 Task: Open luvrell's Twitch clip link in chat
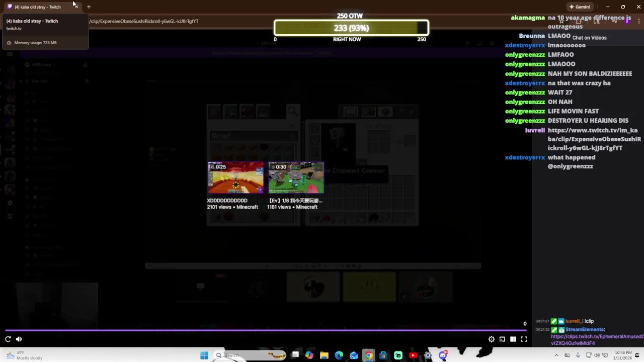coord(594,139)
